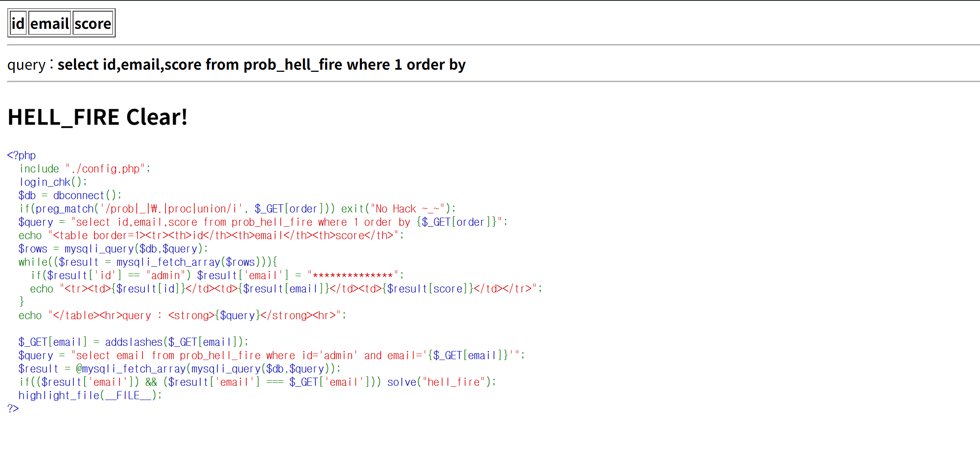Click the addslashes $_GET[email] line
Screen dimensions: 980x471
tap(133, 342)
